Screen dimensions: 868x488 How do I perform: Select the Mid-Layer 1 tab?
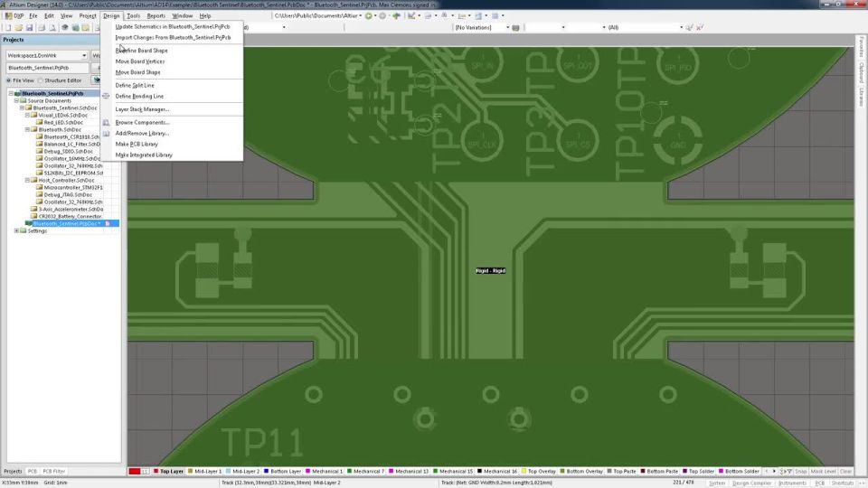tap(204, 472)
